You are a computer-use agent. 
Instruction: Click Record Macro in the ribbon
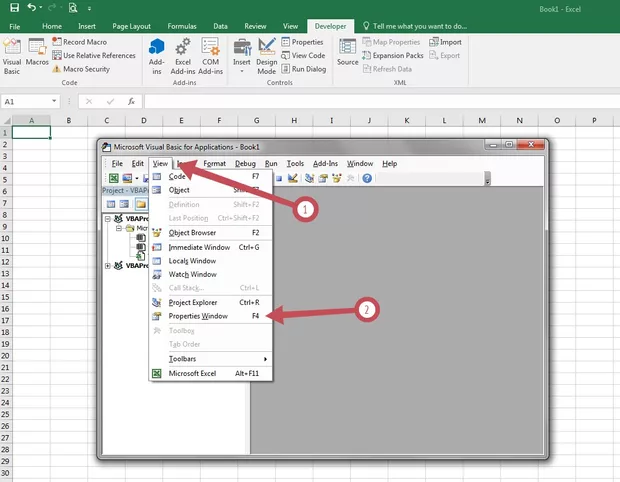(x=84, y=42)
